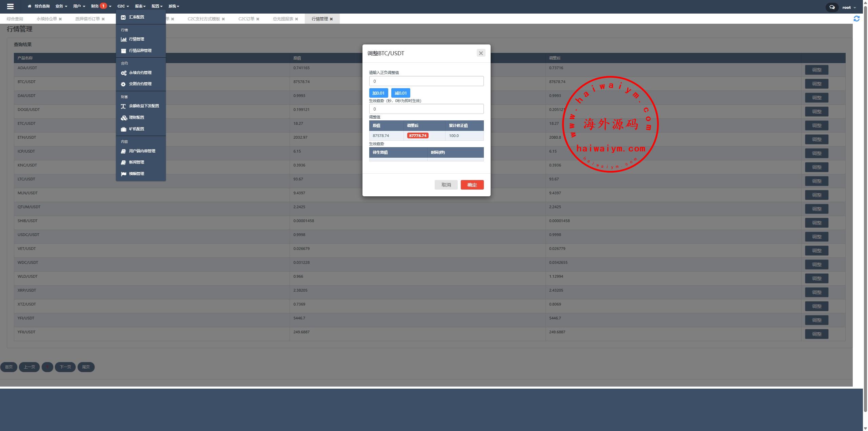Switch to the C2C订单 tab
Screen dimensions: 868x431
pos(246,19)
